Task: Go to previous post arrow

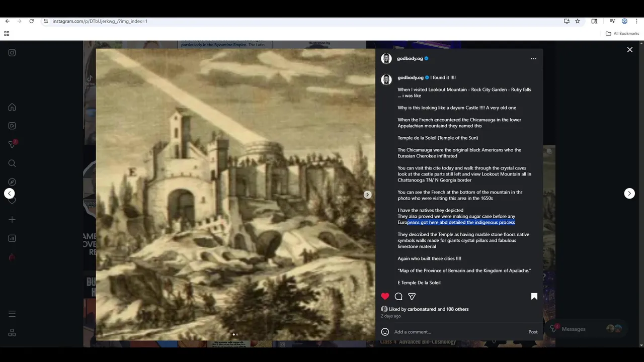Action: [9, 194]
